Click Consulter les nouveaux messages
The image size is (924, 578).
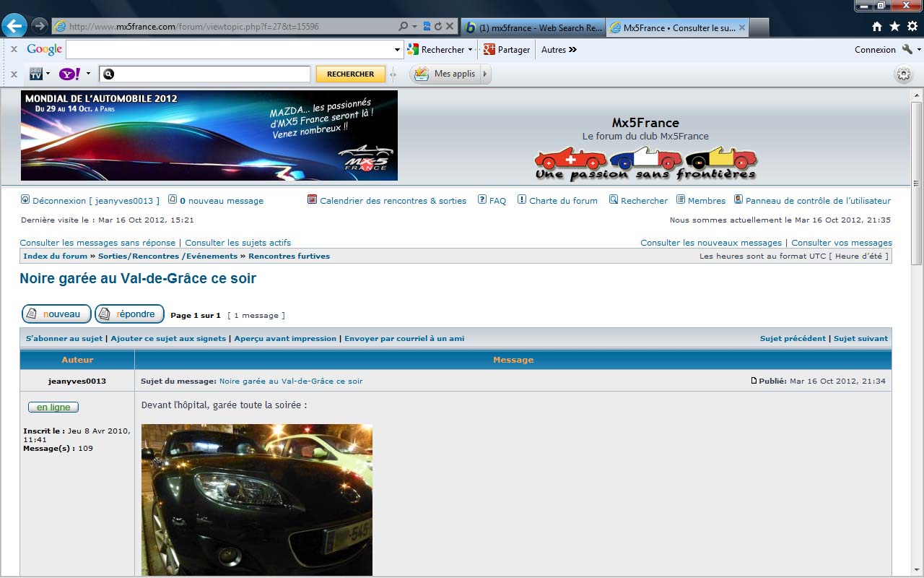711,243
